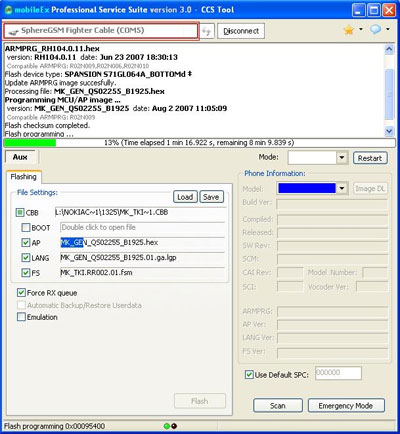The width and height of the screenshot is (400, 434).
Task: Click the dark red status indicator light
Action: (x=174, y=426)
